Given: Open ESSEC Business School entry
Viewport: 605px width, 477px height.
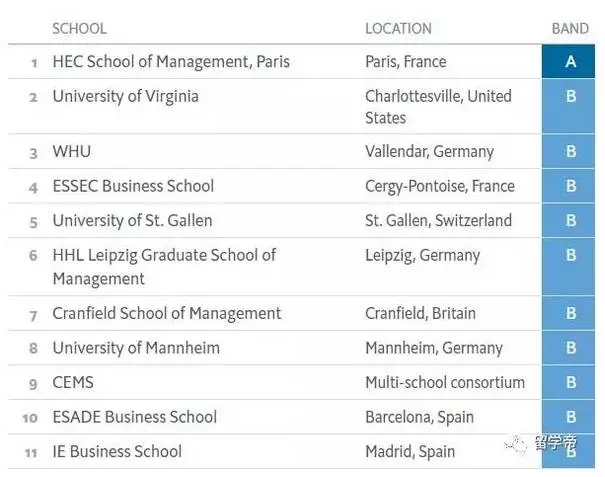Looking at the screenshot, I should pyautogui.click(x=133, y=186).
